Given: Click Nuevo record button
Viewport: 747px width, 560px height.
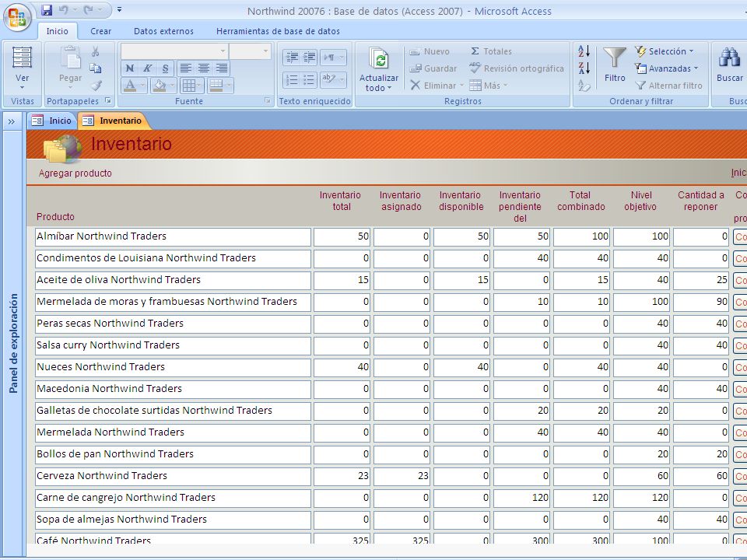Looking at the screenshot, I should click(430, 51).
